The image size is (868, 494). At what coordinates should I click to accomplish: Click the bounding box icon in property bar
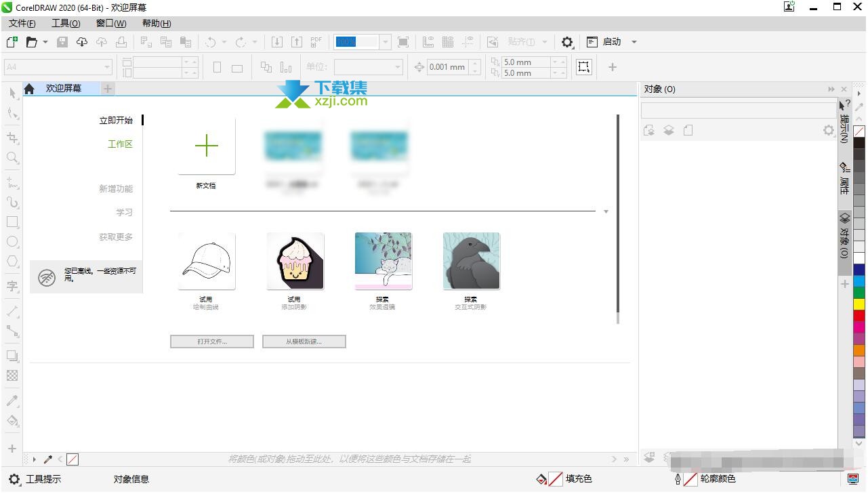[x=583, y=67]
